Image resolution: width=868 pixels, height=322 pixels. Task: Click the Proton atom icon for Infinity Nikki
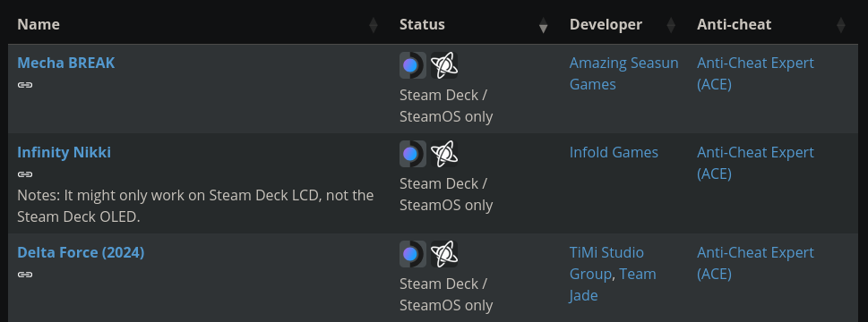444,154
